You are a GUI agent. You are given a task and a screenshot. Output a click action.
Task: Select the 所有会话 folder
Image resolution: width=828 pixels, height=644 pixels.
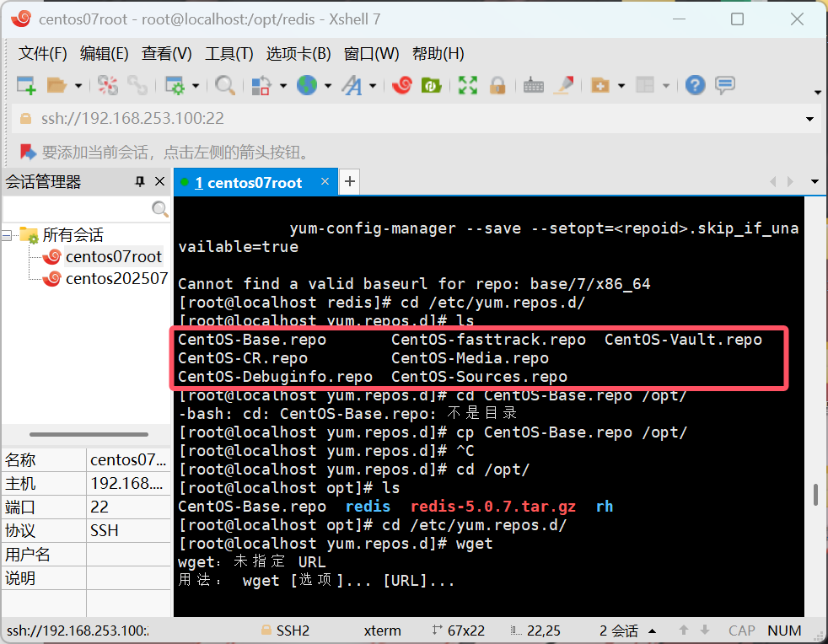pos(73,235)
